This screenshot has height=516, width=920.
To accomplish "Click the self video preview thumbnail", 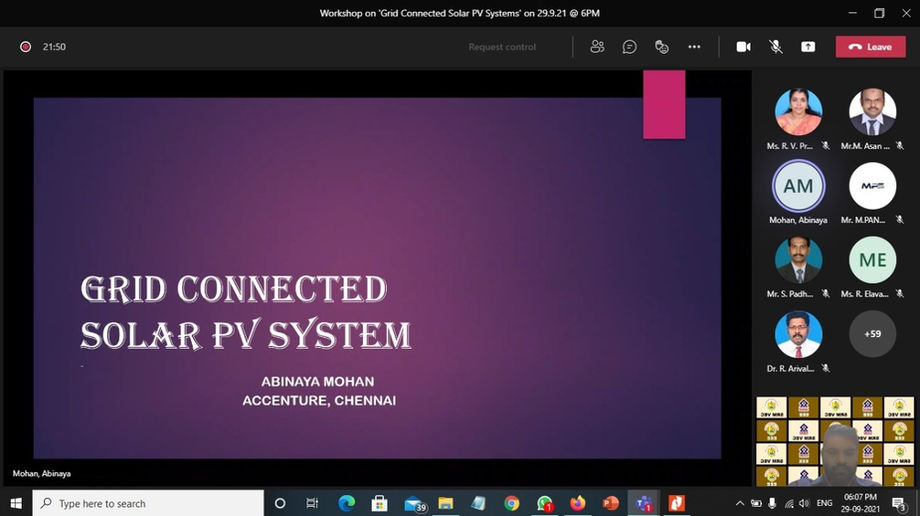I will [x=835, y=441].
